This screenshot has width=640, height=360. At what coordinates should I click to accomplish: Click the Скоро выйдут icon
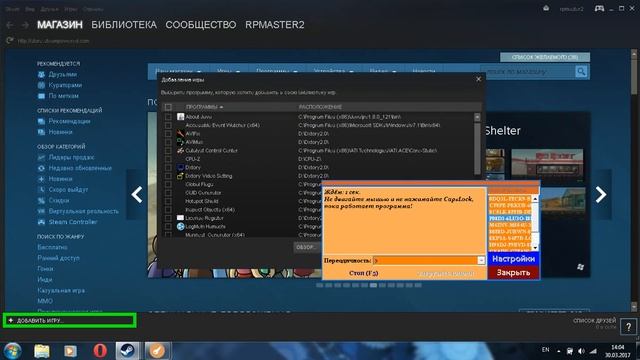pyautogui.click(x=41, y=189)
